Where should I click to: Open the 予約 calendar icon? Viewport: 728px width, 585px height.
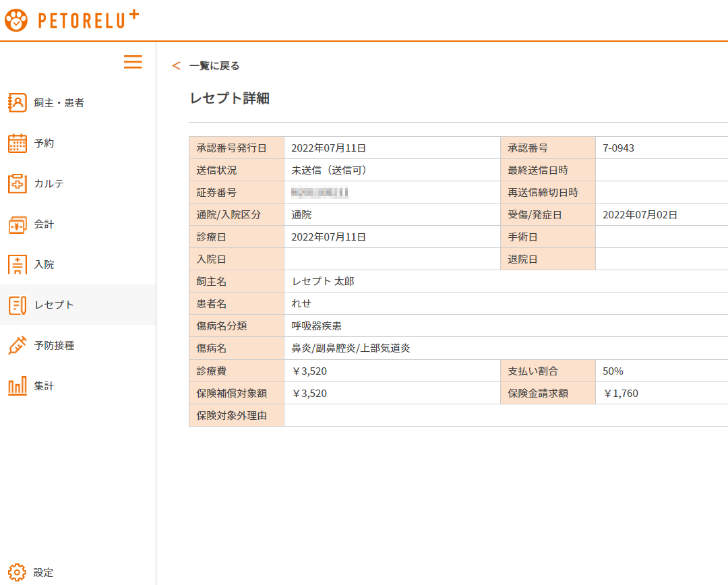17,143
